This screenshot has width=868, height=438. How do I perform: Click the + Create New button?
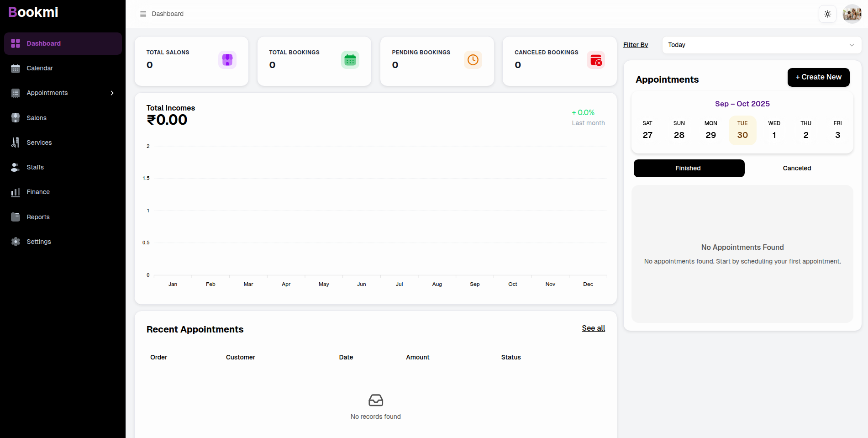click(818, 77)
